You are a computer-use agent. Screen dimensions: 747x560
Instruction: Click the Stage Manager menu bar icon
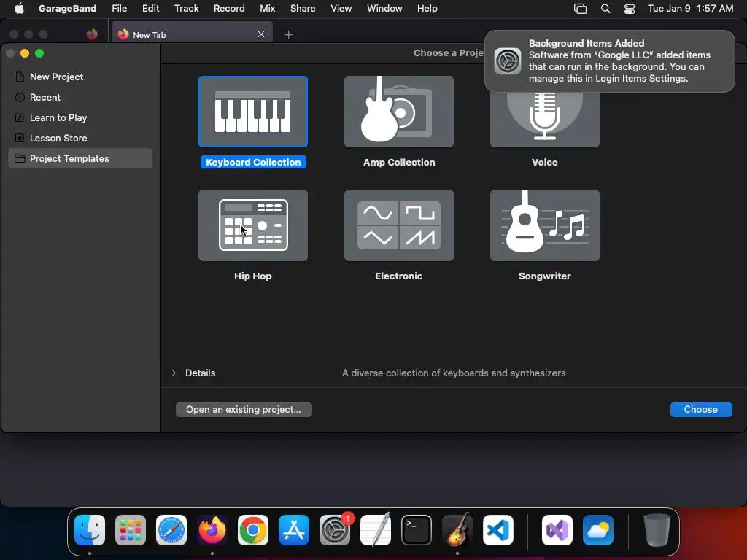(580, 9)
